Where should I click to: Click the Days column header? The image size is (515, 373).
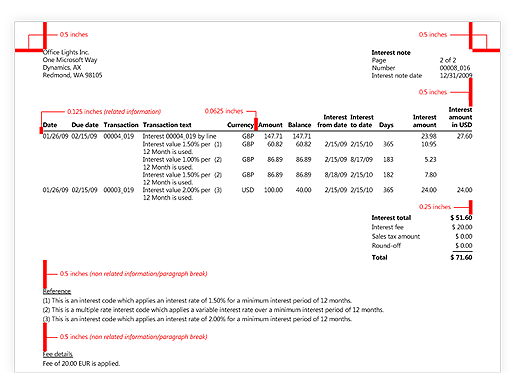click(x=386, y=125)
